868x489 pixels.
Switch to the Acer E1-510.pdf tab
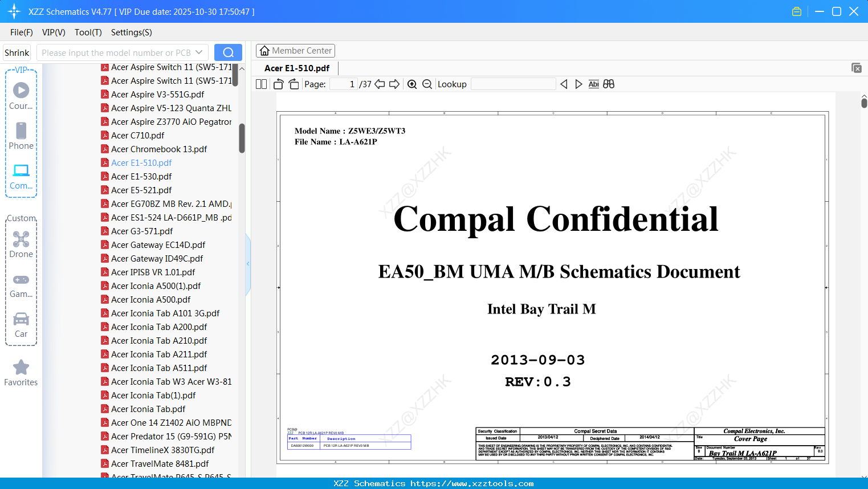point(297,68)
